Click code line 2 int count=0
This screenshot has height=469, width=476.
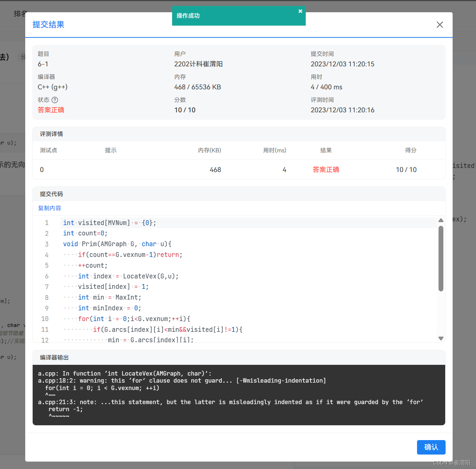pyautogui.click(x=85, y=233)
